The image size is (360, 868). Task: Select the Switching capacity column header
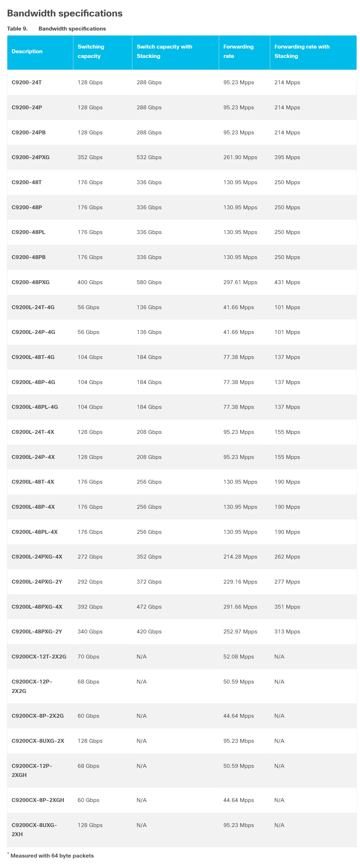[91, 52]
